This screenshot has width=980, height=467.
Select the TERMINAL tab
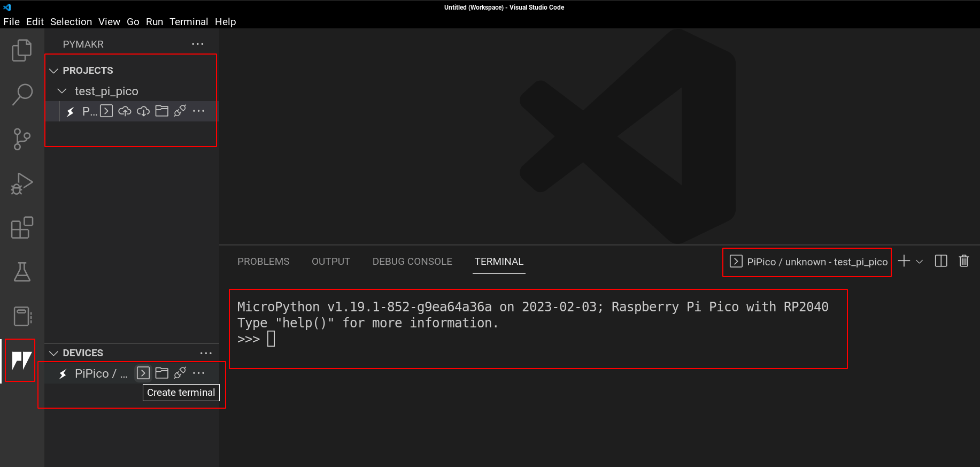tap(499, 262)
